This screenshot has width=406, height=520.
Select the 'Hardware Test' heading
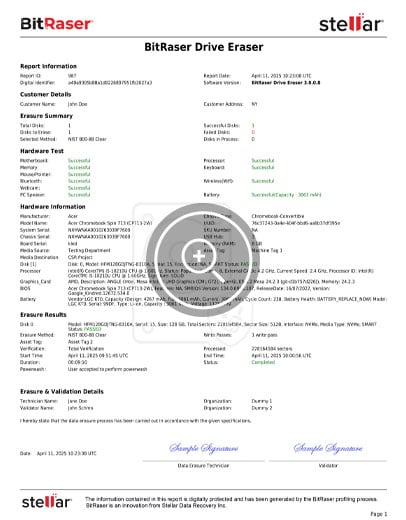(42, 151)
